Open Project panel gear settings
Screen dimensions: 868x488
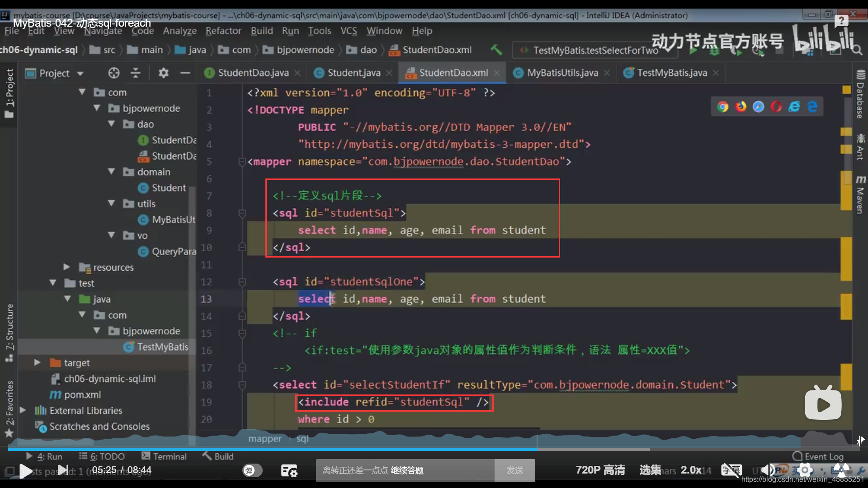tap(163, 73)
